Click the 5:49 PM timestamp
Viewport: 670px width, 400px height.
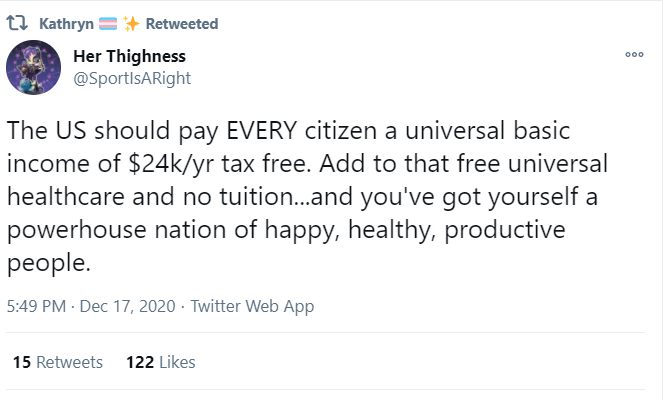[x=36, y=306]
